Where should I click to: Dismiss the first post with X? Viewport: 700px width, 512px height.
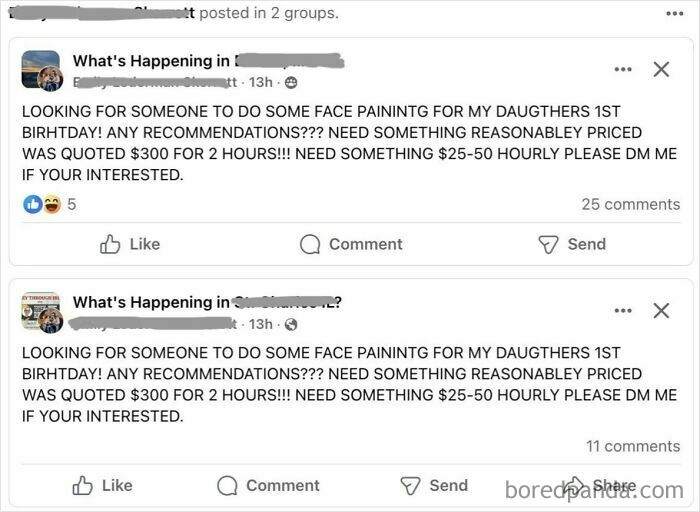(661, 69)
